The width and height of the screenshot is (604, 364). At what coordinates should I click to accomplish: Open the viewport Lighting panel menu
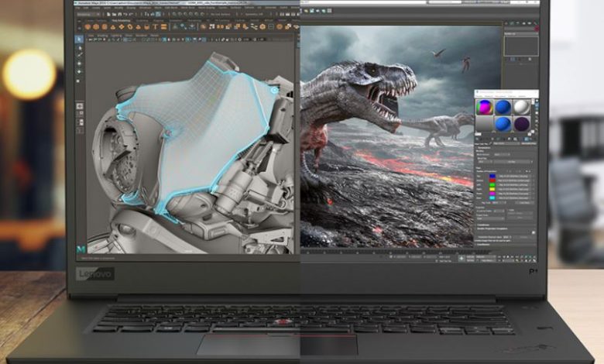pyautogui.click(x=116, y=36)
